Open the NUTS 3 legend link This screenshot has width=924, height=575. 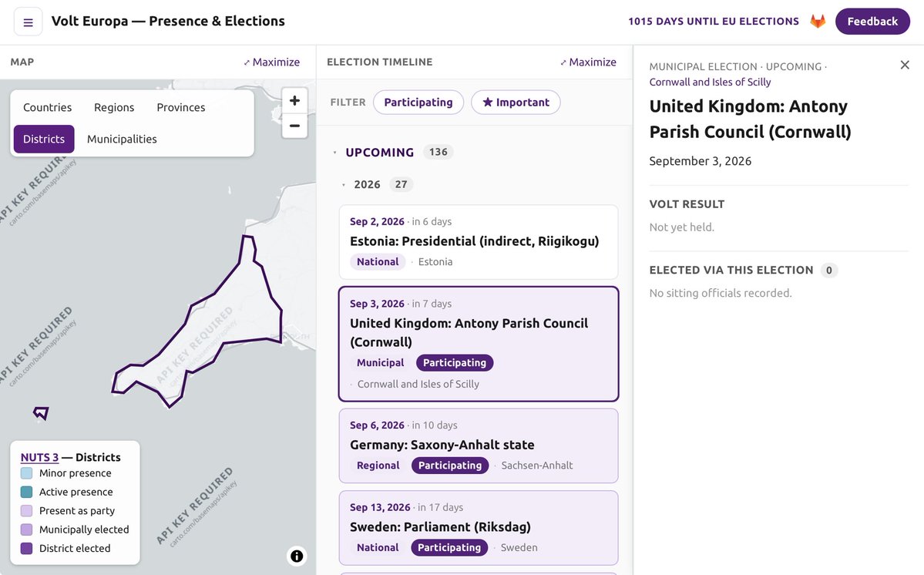click(x=39, y=457)
